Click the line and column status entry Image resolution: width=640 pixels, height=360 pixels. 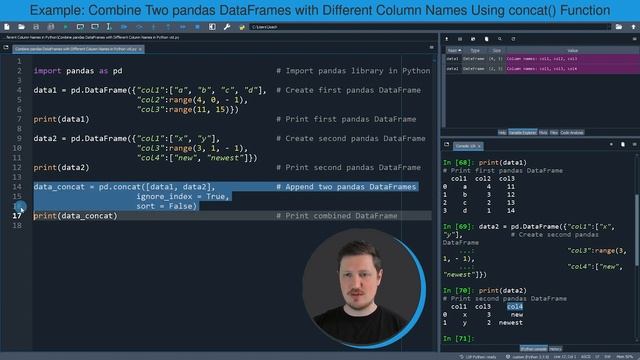tap(565, 357)
